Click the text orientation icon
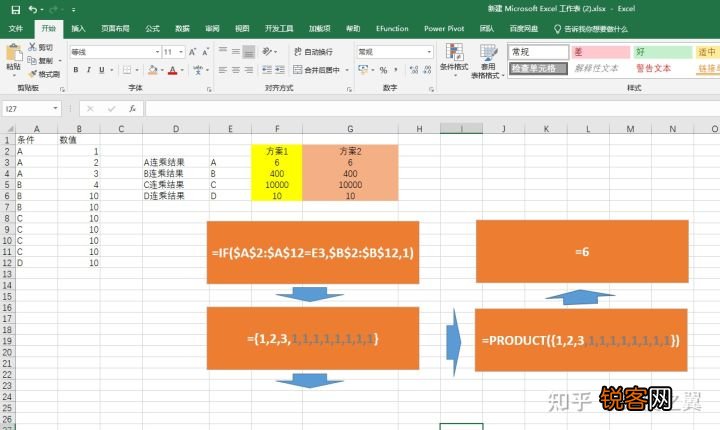Image resolution: width=720 pixels, height=430 pixels. (x=267, y=51)
